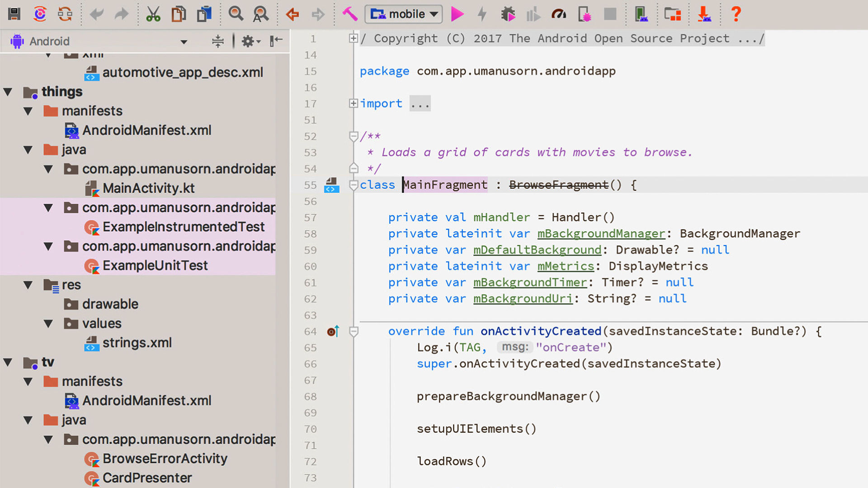Click the Cut scissors icon
868x488 pixels.
coord(153,14)
